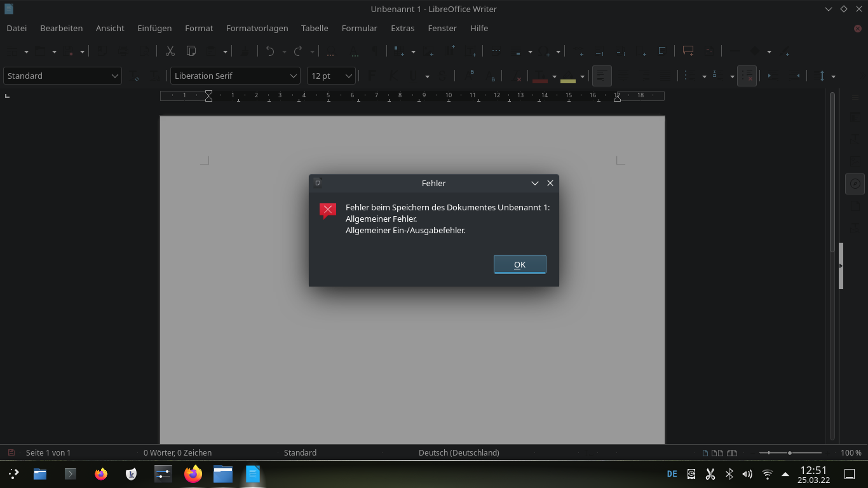This screenshot has height=488, width=868.
Task: Open the Extras menu
Action: point(402,28)
